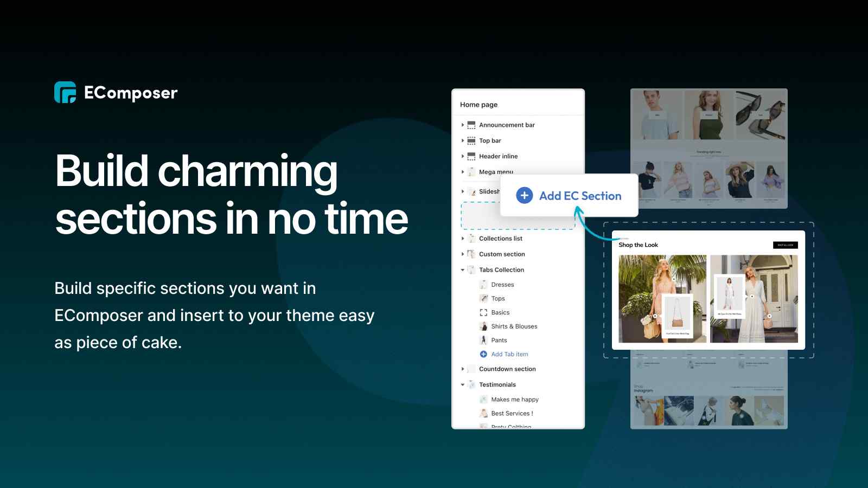Collapse the Tabs Collection section
Viewport: 868px width, 488px height.
click(x=463, y=270)
